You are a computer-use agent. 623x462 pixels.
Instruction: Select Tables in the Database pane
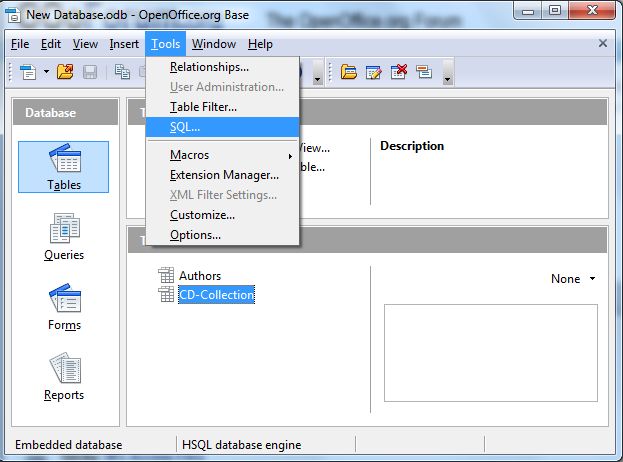tap(64, 167)
